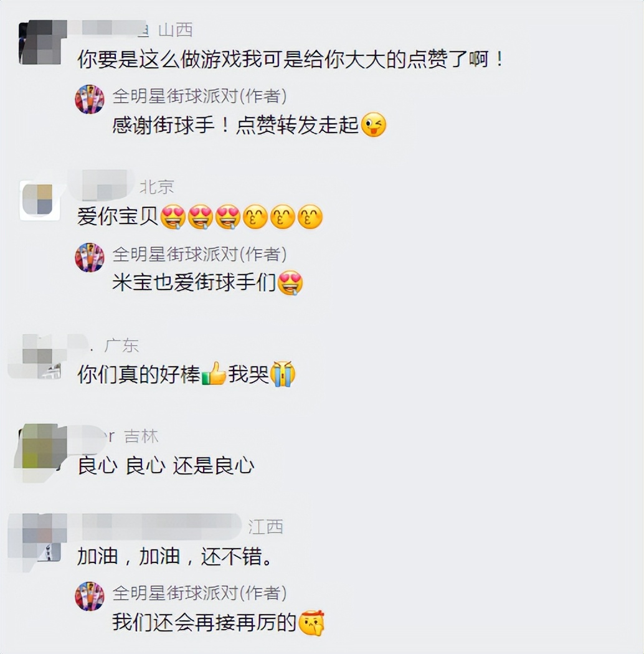Screen dimensions: 644x654
Task: Click the crying emoji after 我哭
Action: click(x=282, y=373)
